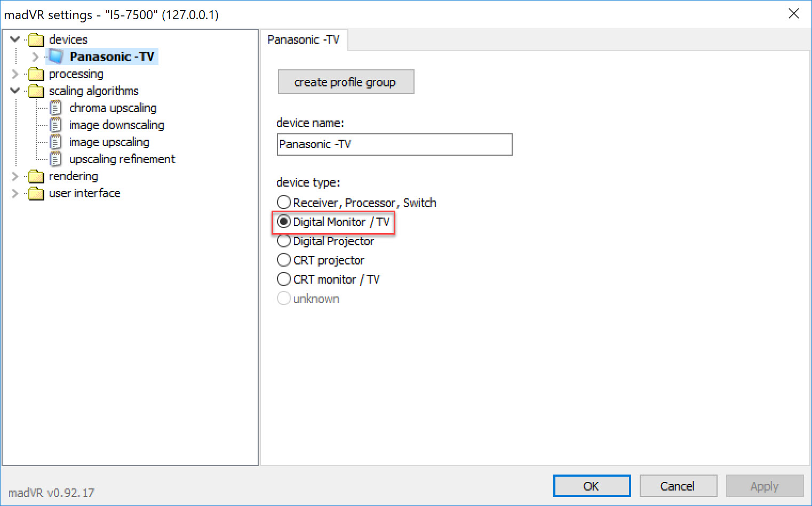Click the Panasonic -TV monitor icon
The height and width of the screenshot is (506, 812).
coord(56,57)
